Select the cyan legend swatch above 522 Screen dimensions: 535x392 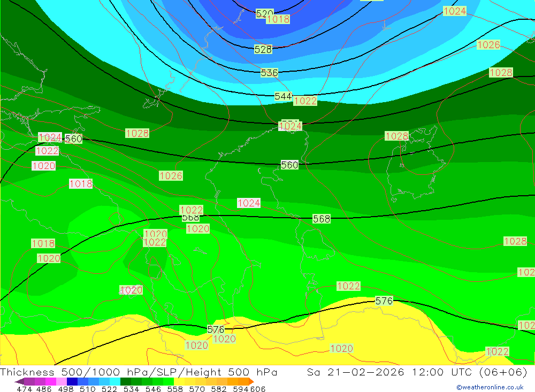[x=115, y=381]
